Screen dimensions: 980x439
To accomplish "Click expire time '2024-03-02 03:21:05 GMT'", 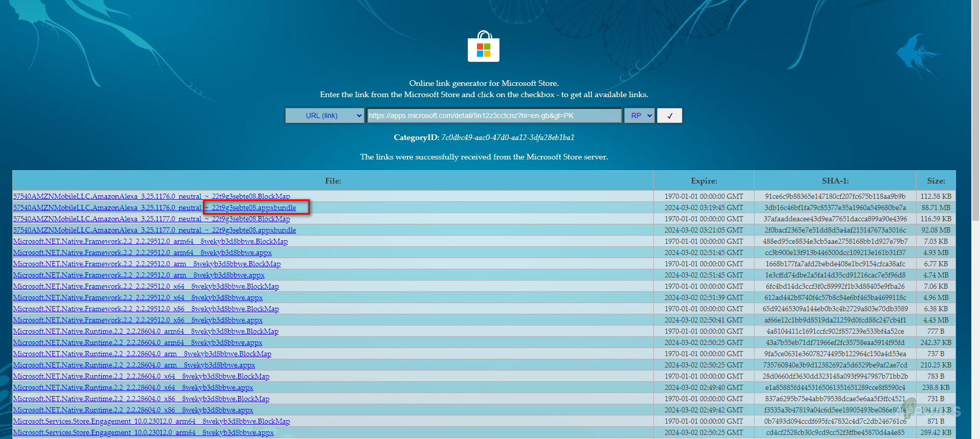I will 704,230.
